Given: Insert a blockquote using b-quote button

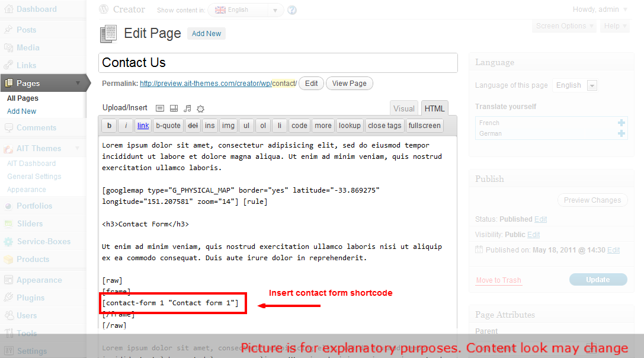Looking at the screenshot, I should 168,126.
